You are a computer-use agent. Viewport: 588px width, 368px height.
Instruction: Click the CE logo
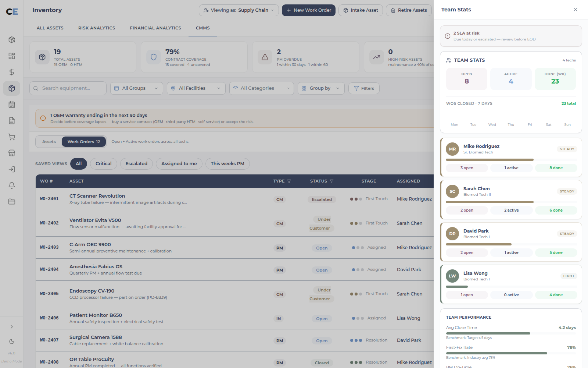(12, 12)
